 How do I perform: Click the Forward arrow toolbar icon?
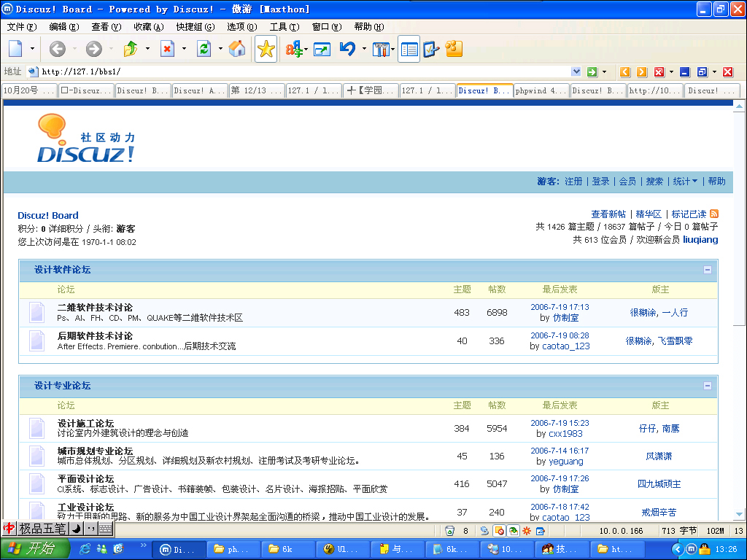pos(94,49)
